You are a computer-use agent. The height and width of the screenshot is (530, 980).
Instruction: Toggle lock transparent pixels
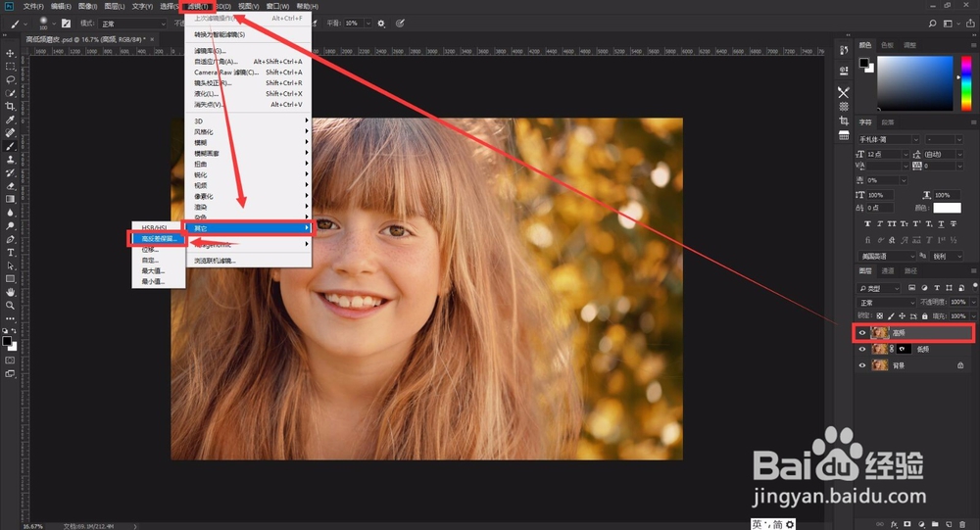pos(880,316)
